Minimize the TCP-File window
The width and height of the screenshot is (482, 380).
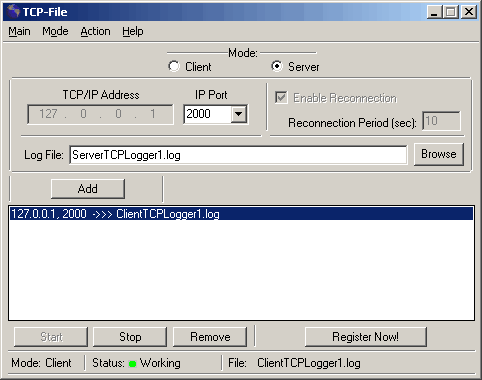434,12
